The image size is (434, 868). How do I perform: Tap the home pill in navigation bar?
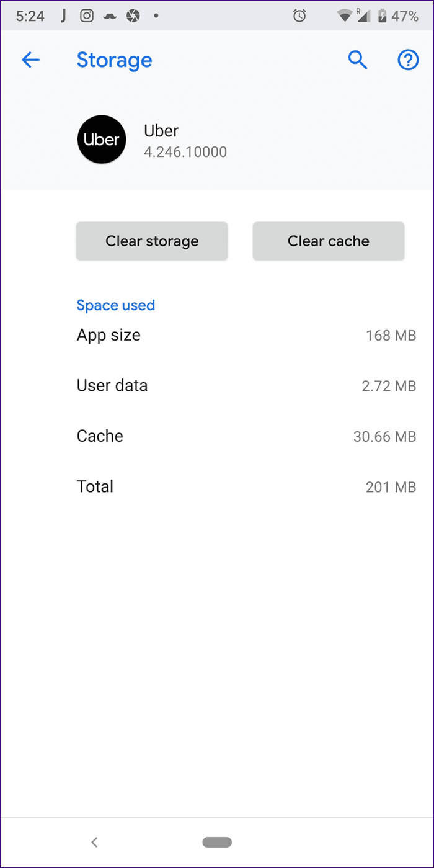tap(217, 842)
